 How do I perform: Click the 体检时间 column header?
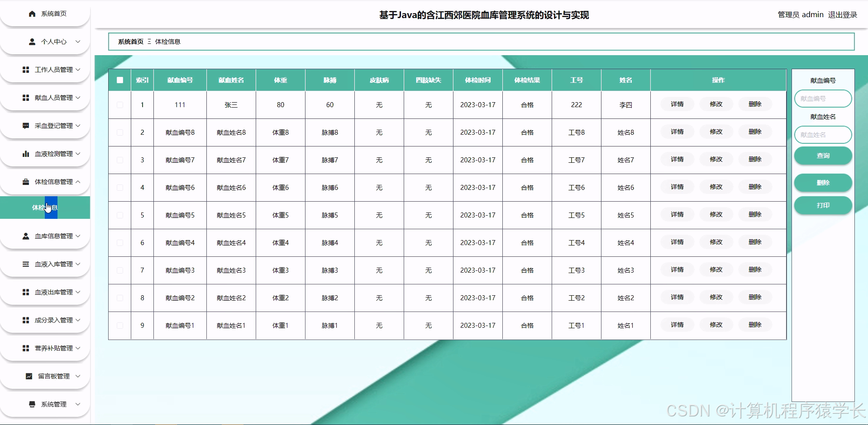coord(478,80)
